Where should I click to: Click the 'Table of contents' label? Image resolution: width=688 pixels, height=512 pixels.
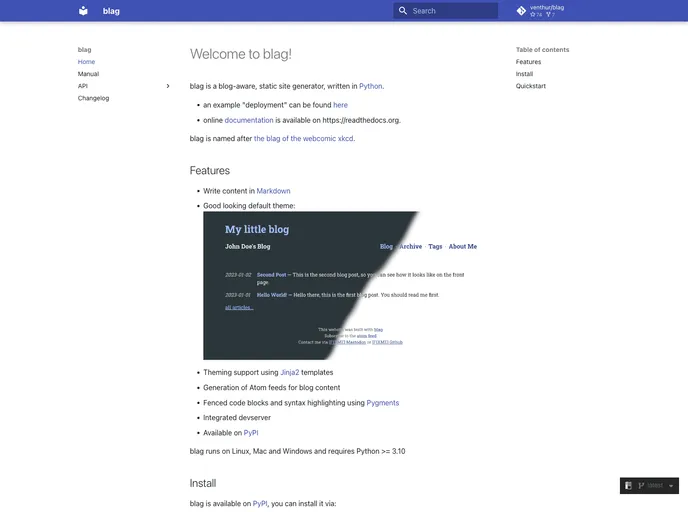point(542,50)
